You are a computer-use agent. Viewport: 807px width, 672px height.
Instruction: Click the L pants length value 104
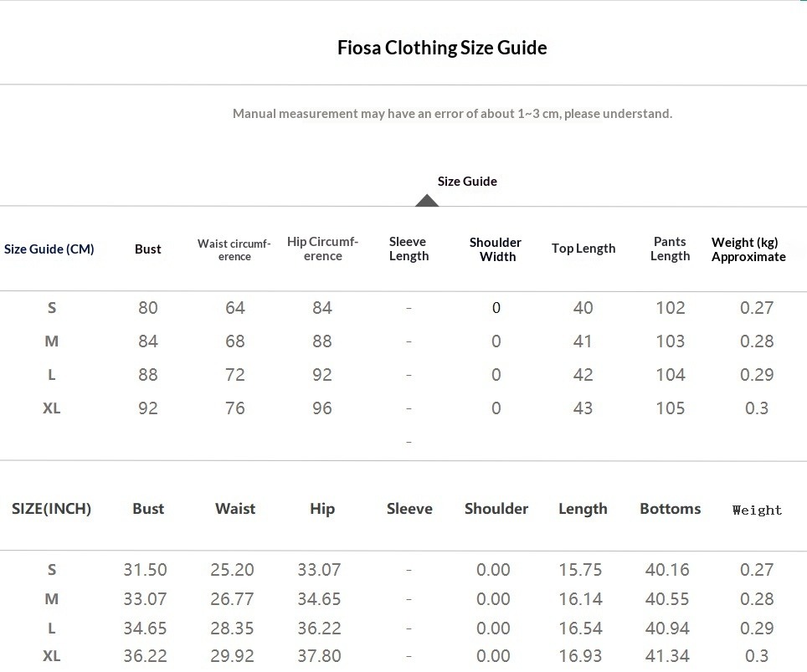(x=670, y=375)
